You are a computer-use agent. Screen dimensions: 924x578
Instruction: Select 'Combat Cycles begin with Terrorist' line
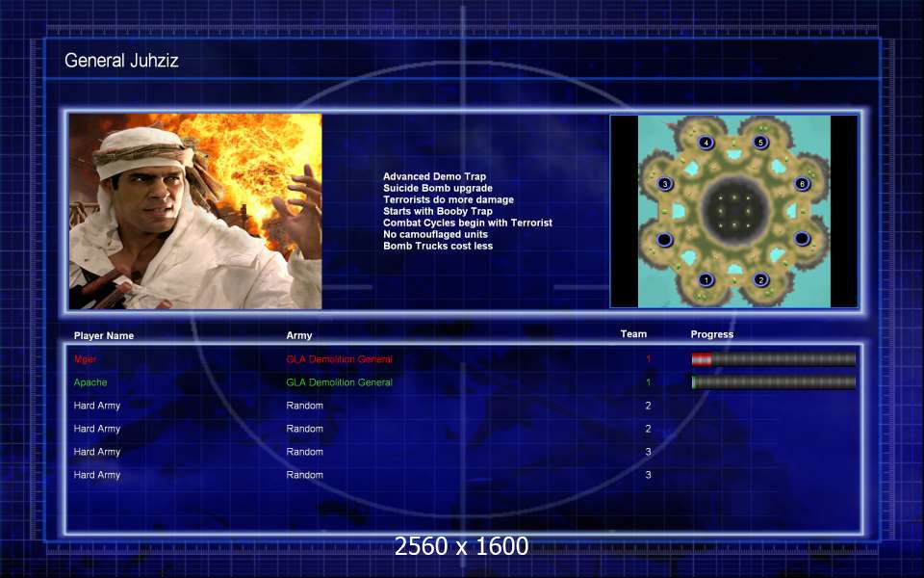[468, 223]
